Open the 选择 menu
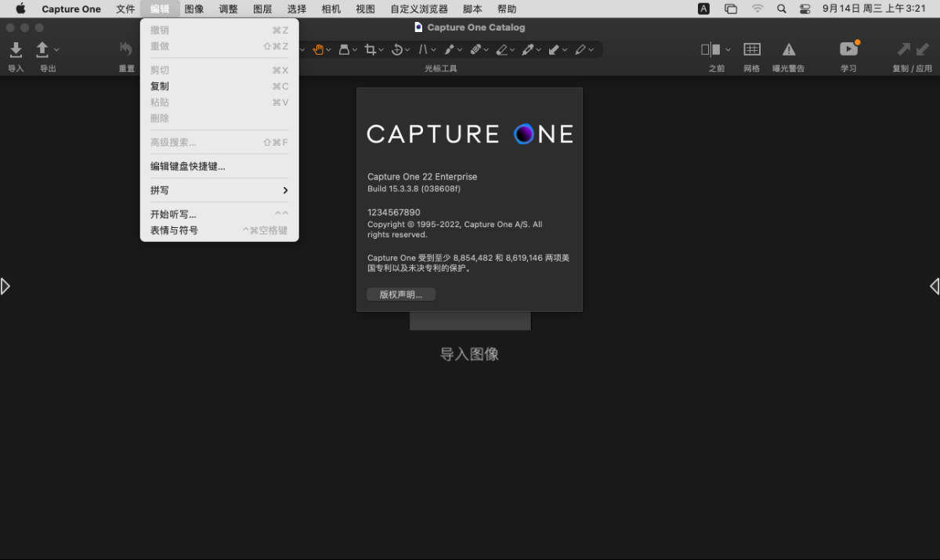 click(x=297, y=9)
